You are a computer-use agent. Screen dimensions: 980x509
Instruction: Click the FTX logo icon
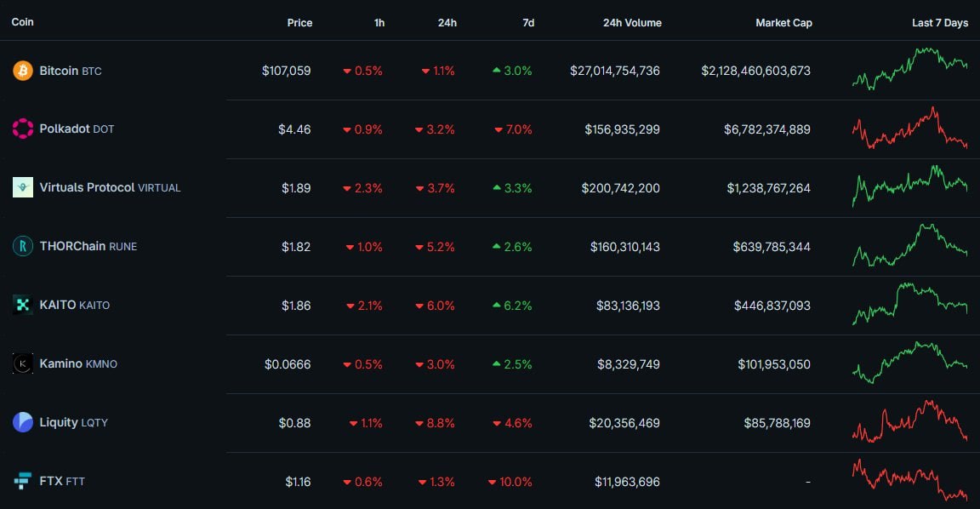[x=23, y=481]
